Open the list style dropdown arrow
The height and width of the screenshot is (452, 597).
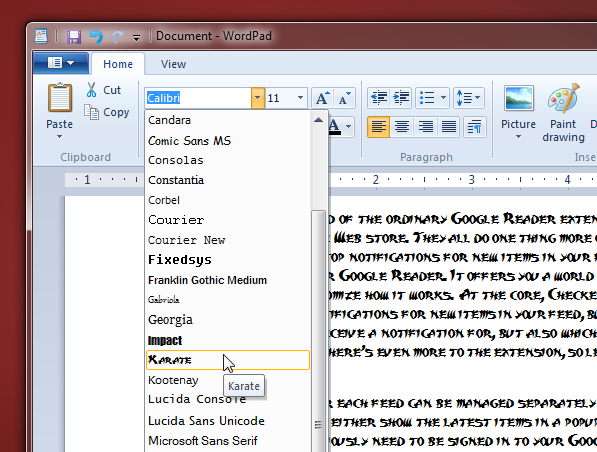pyautogui.click(x=444, y=98)
